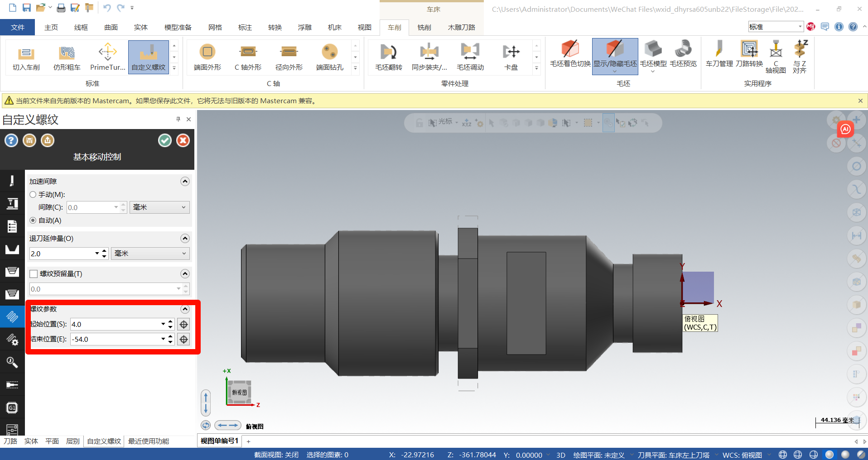868x460 pixels.
Task: Cancel with the red X panel button
Action: [x=183, y=141]
